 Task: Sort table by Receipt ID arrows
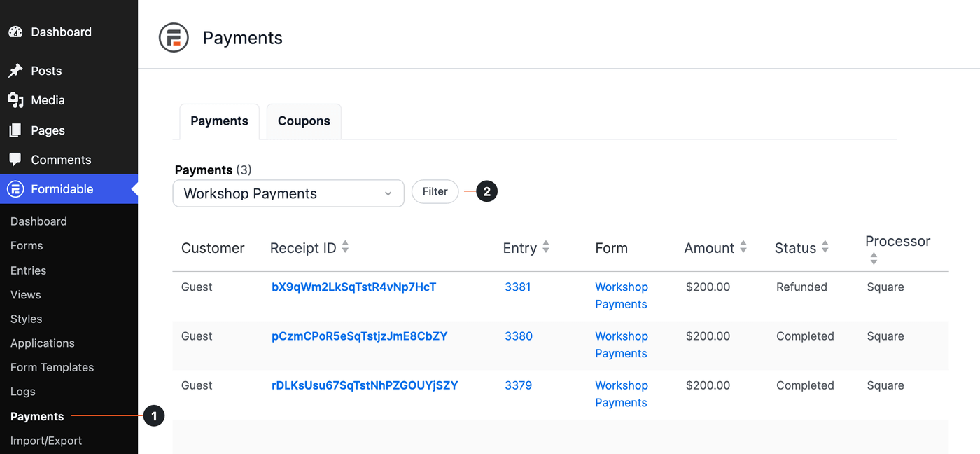tap(345, 247)
